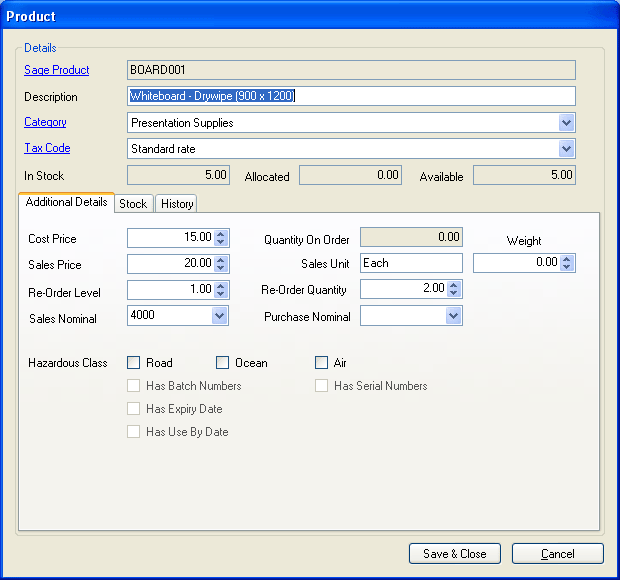Toggle Has Batch Numbers checkbox
This screenshot has width=620, height=580.
coord(134,385)
